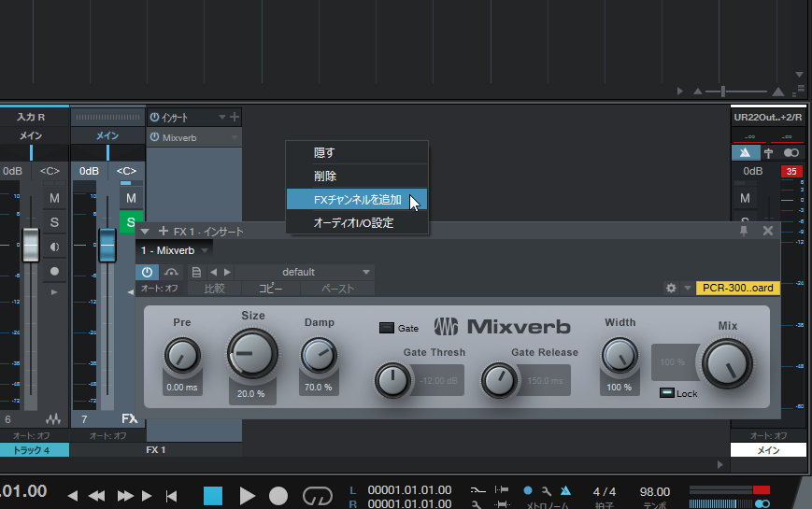Toggle Mixverb plugin power button
The width and height of the screenshot is (812, 509).
point(147,272)
